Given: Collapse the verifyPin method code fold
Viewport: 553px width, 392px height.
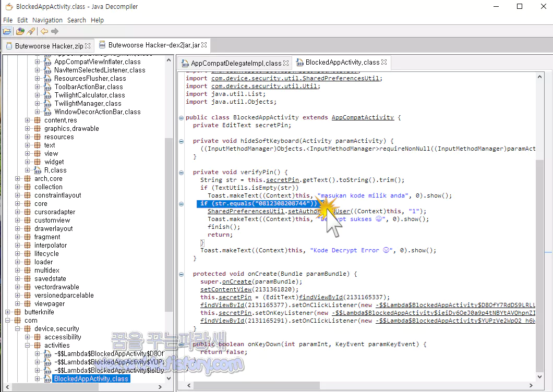Looking at the screenshot, I should pos(181,173).
